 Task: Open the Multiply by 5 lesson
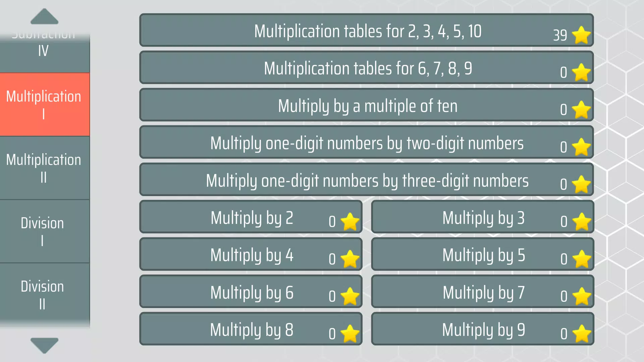pyautogui.click(x=483, y=255)
